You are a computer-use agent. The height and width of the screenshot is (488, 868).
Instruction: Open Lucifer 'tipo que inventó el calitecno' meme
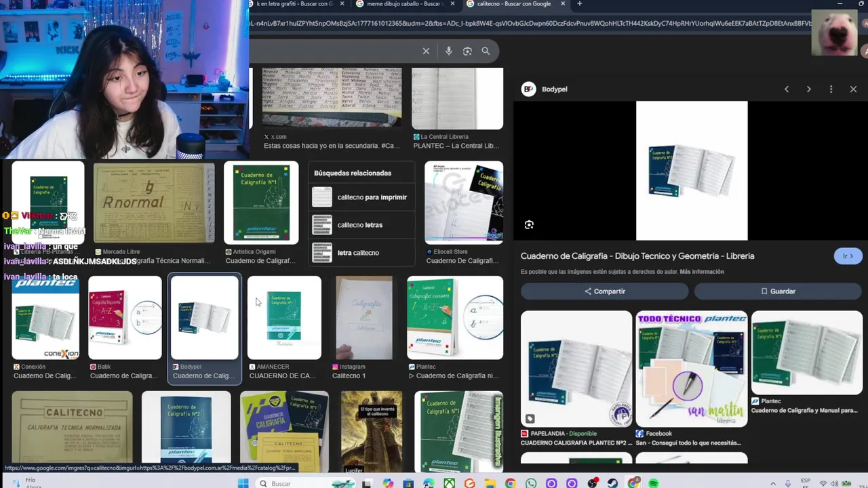point(371,431)
